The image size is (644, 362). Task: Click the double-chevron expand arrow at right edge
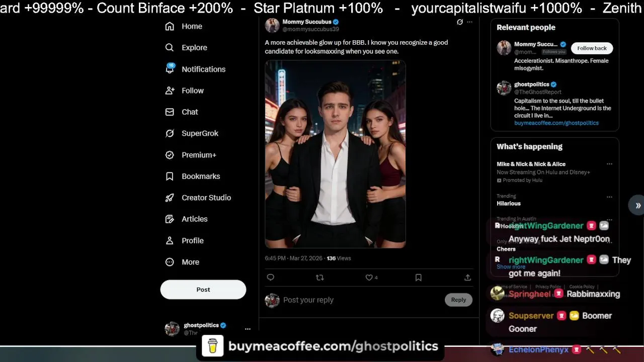point(638,205)
